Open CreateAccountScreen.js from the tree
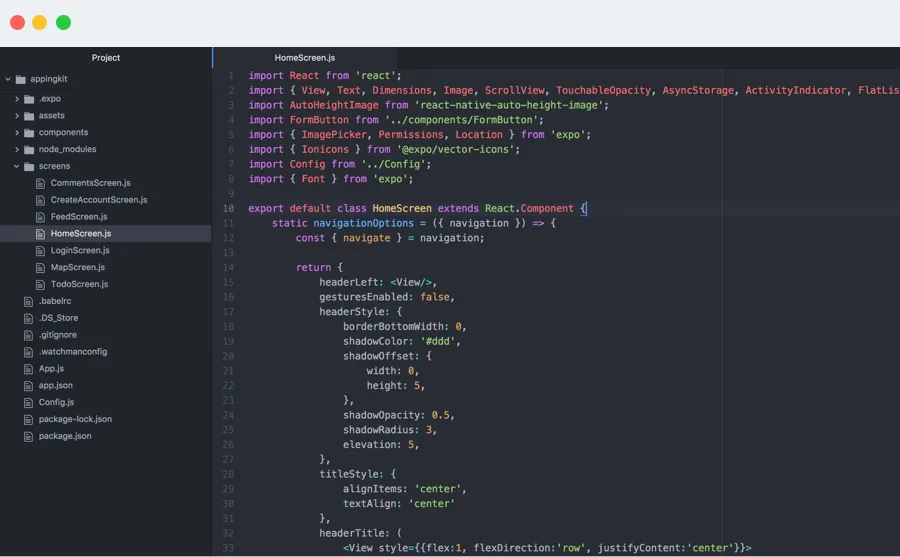Image resolution: width=900 pixels, height=557 pixels. pyautogui.click(x=99, y=200)
